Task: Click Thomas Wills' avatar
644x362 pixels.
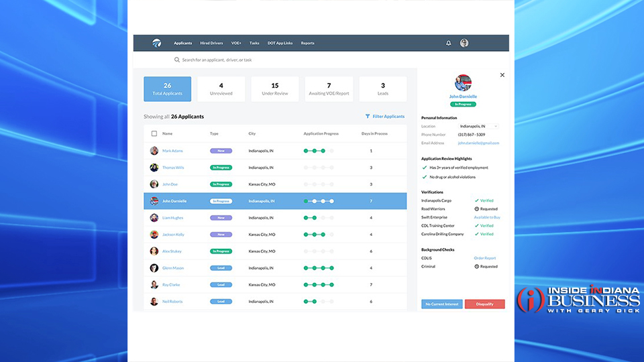Action: click(x=154, y=168)
